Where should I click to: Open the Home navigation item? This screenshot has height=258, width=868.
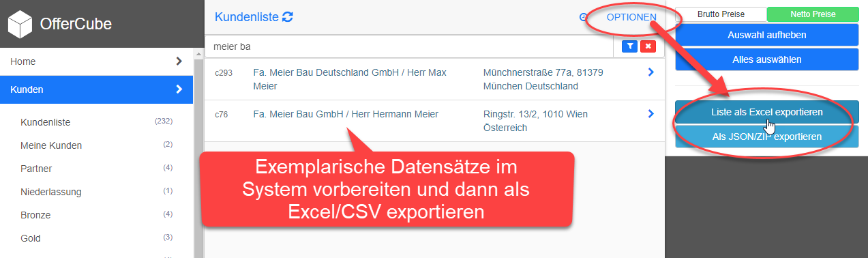97,61
